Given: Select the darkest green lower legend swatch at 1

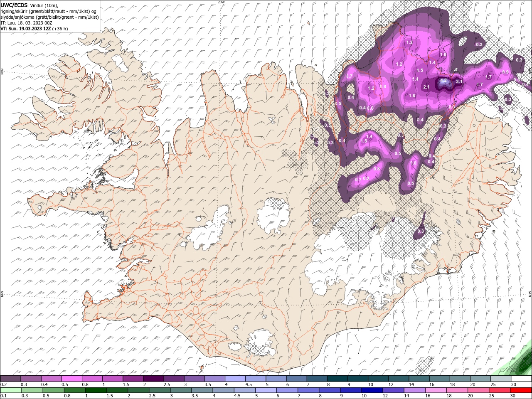Looking at the screenshot, I should [x=96, y=390].
